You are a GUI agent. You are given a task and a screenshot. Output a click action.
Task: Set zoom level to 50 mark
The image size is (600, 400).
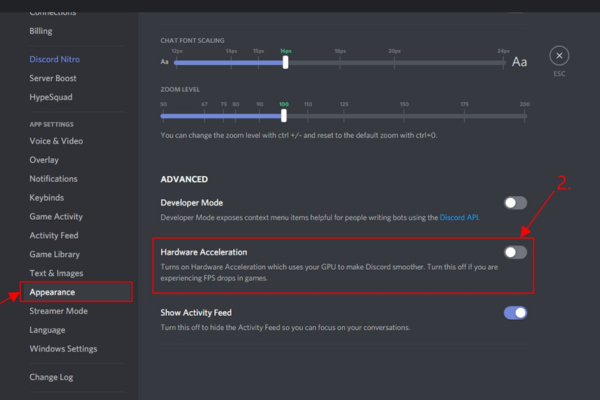tap(163, 116)
